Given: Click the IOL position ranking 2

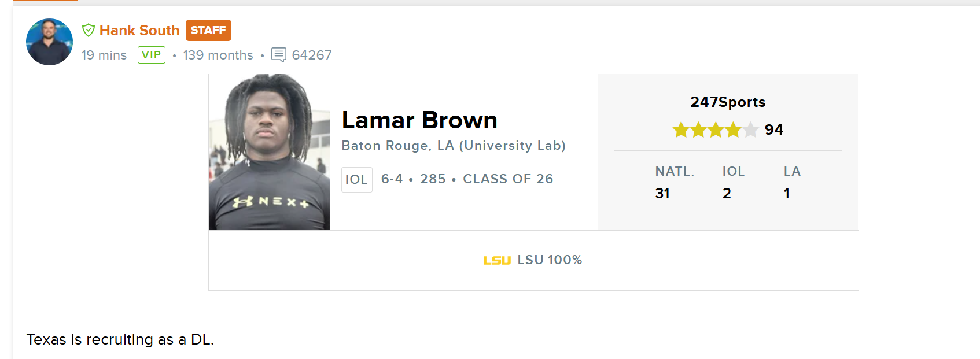Looking at the screenshot, I should click(727, 193).
